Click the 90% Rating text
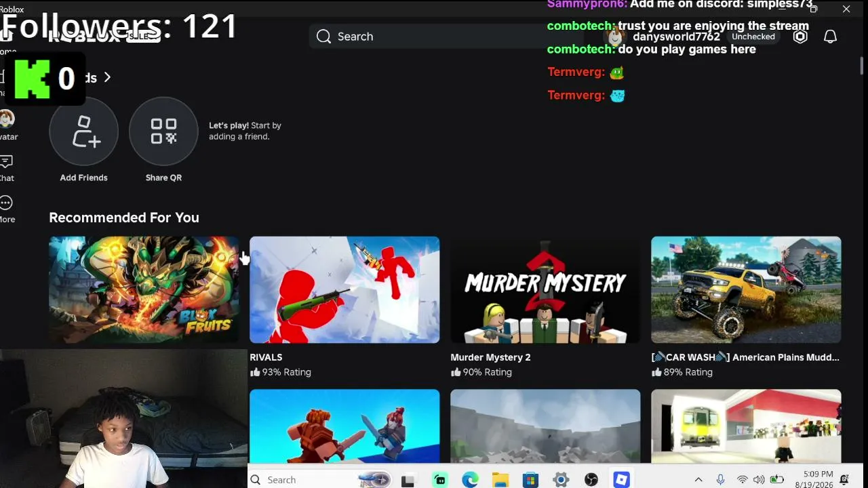The width and height of the screenshot is (868, 488). 487,372
